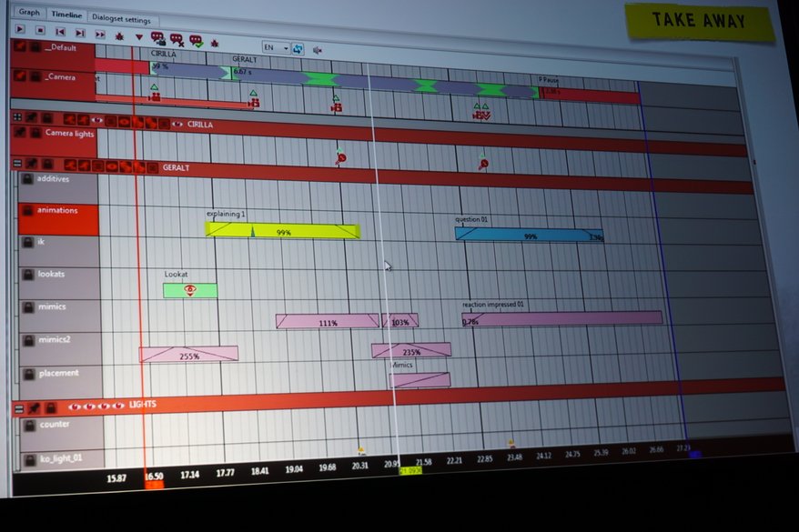Pin the _Default track
This screenshot has width=799, height=532.
tap(20, 46)
